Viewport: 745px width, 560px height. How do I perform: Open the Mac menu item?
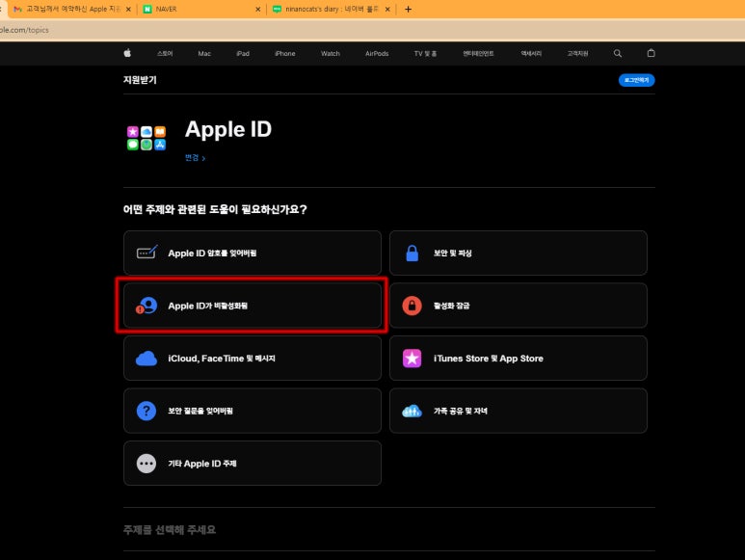tap(204, 53)
